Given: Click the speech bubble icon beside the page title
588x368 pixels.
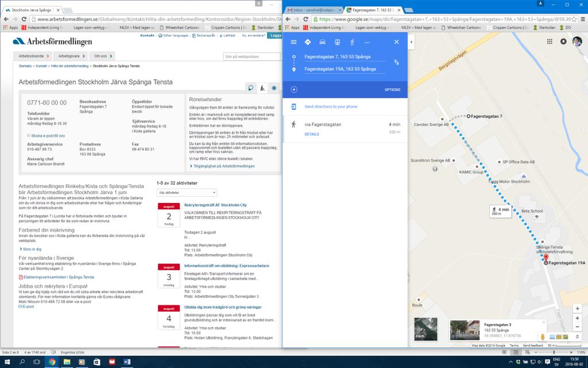Looking at the screenshot, I should click(x=250, y=88).
